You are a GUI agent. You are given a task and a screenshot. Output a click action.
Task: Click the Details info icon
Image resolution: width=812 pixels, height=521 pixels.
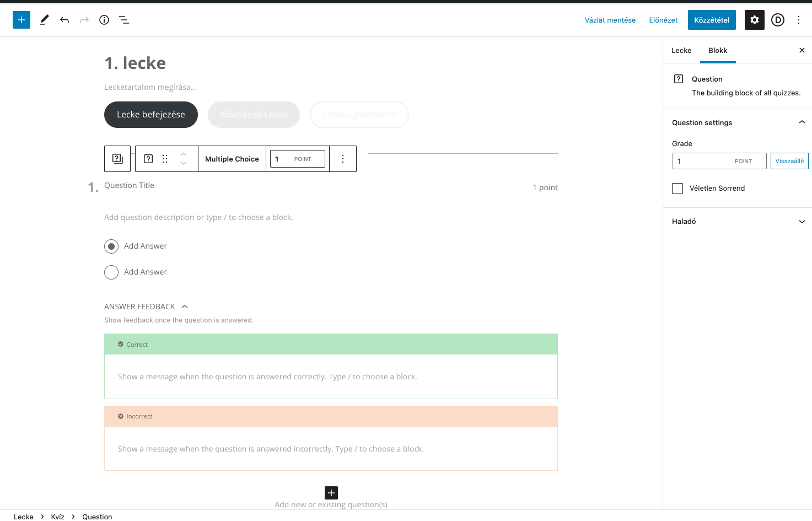tap(104, 19)
